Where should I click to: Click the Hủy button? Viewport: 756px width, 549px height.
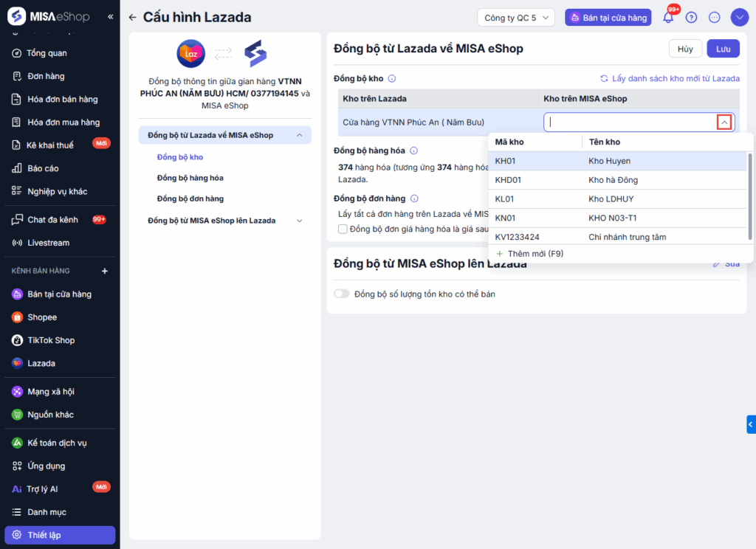pyautogui.click(x=685, y=49)
